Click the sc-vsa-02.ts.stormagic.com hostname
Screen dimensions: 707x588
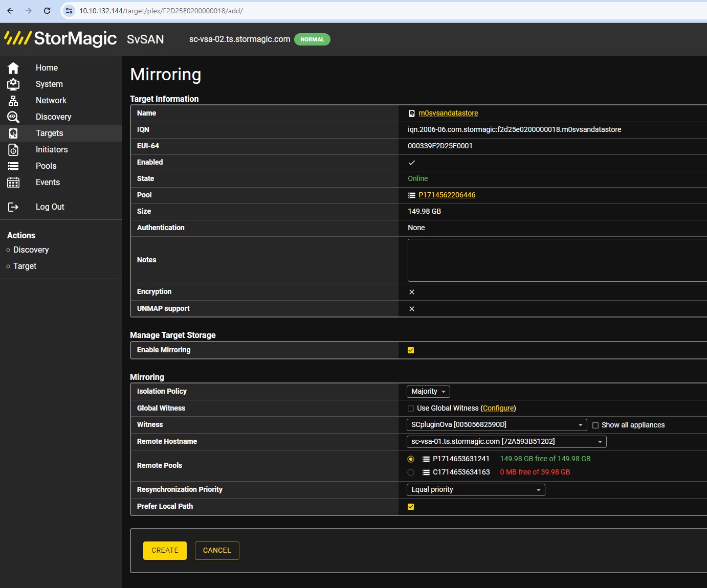coord(239,39)
